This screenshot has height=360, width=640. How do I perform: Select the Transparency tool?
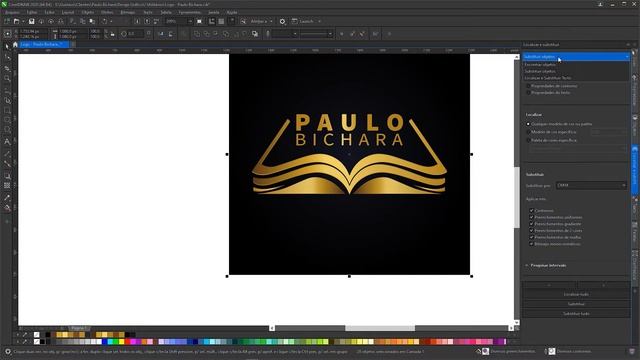point(7,186)
